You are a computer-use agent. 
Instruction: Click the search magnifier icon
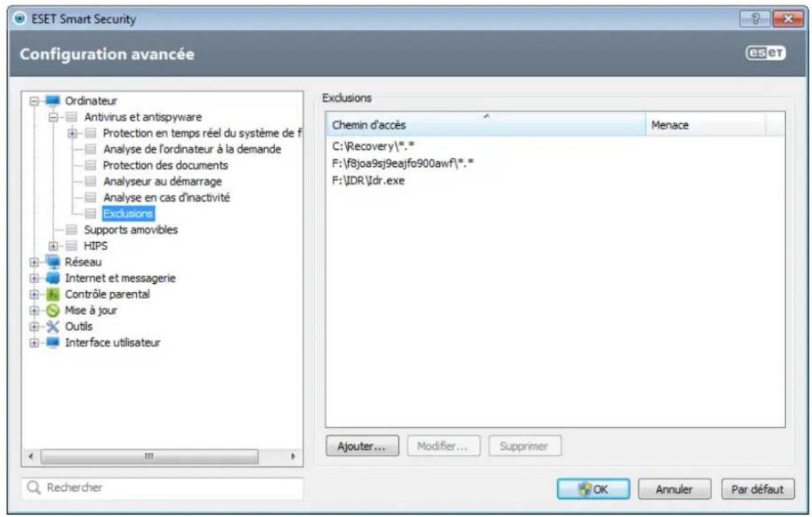click(34, 488)
